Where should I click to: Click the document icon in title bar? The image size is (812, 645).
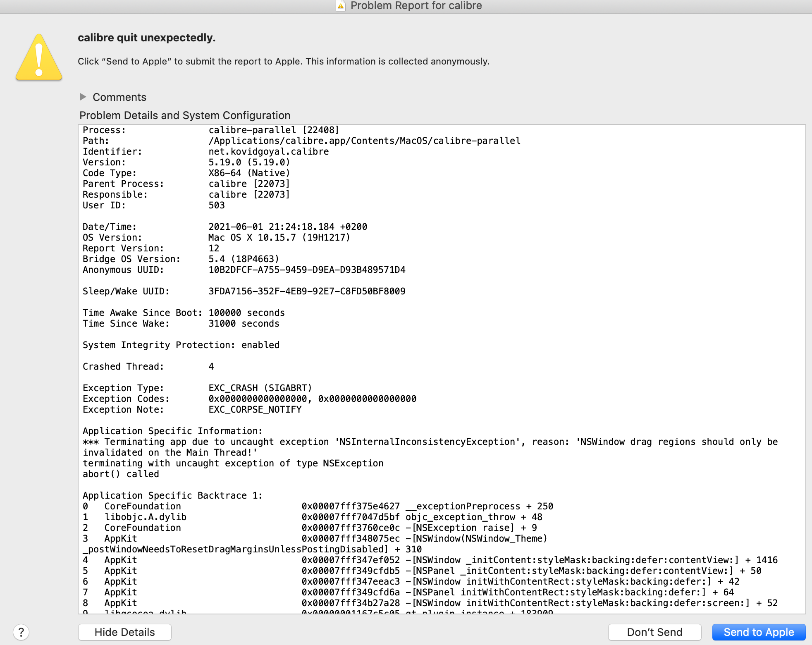(341, 6)
